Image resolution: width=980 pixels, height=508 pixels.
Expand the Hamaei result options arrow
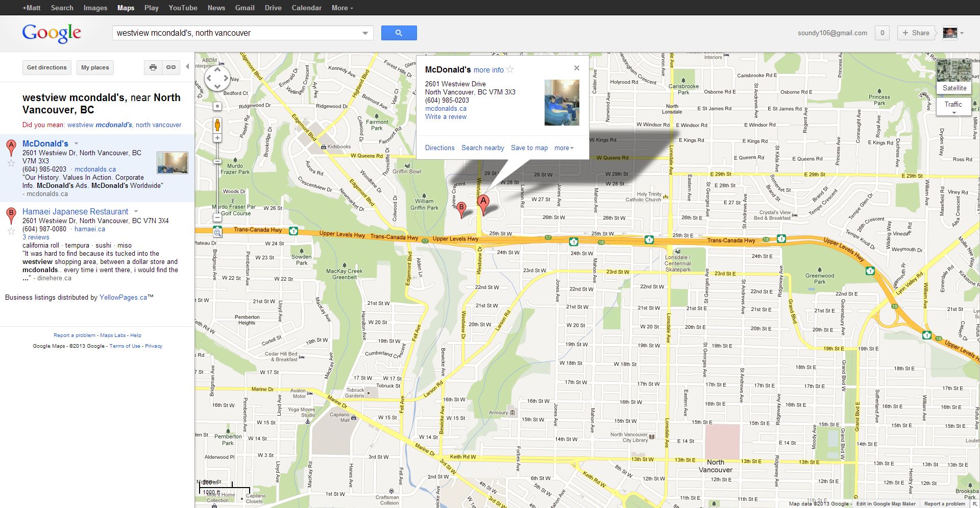click(x=136, y=211)
